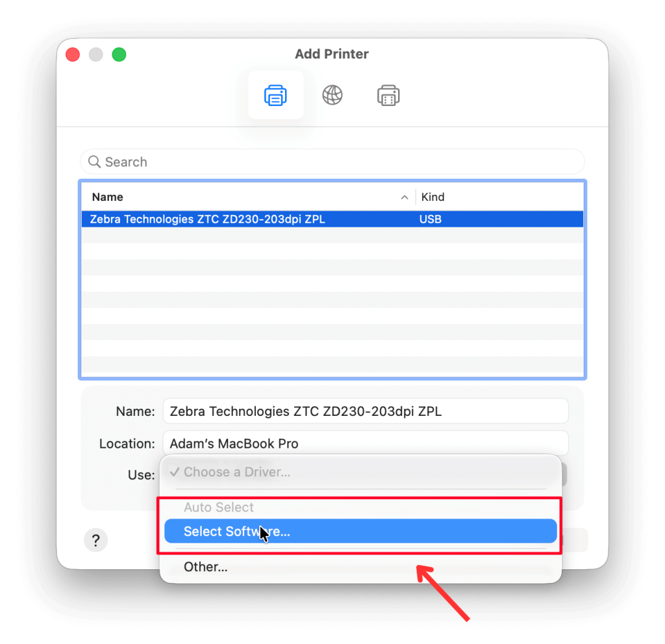Select the Zebra Technologies ZTC ZD230 printer row
The width and height of the screenshot is (665, 644).
pos(331,219)
